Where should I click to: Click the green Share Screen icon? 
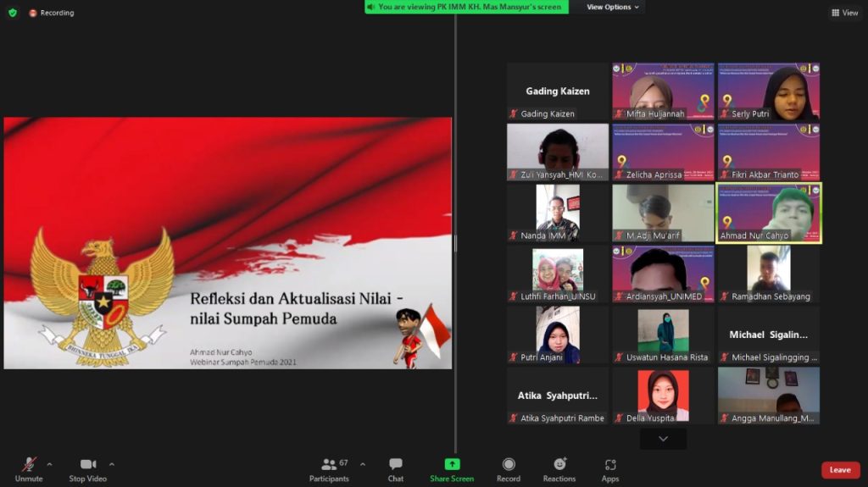coord(452,464)
